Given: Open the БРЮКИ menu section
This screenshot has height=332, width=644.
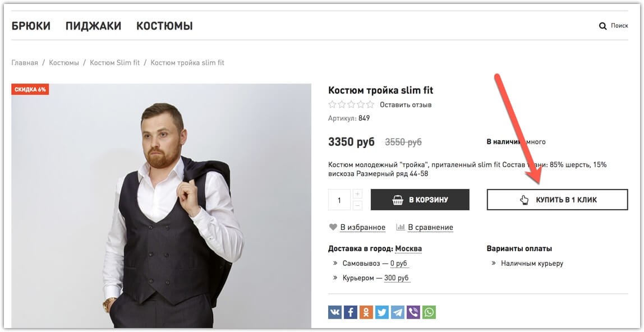Looking at the screenshot, I should tap(31, 26).
